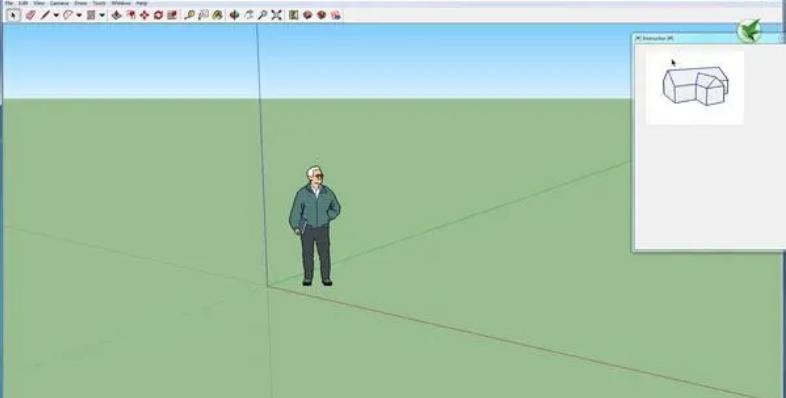Open the Extension Warehouse icon
The width and height of the screenshot is (786, 398).
(x=321, y=15)
